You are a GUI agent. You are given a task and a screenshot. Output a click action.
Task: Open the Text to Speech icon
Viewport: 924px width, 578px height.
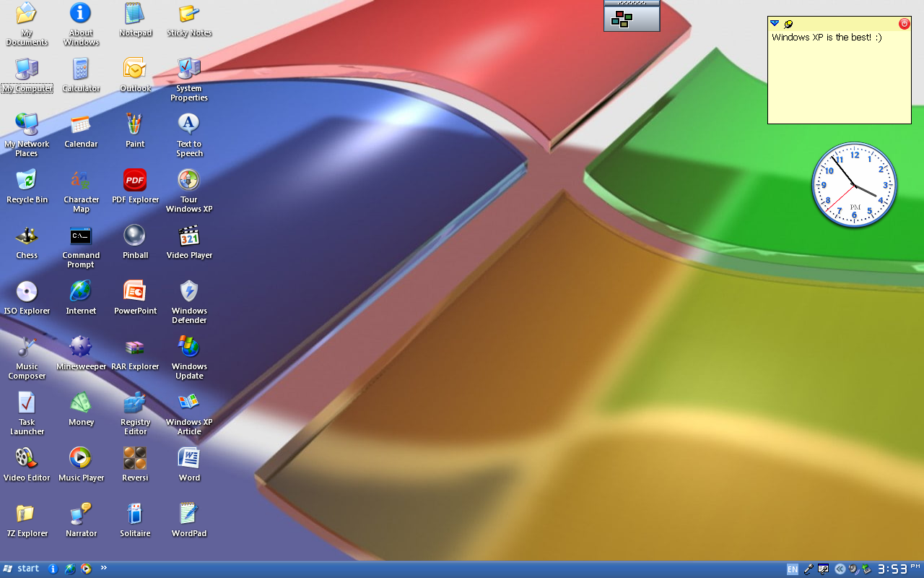189,134
